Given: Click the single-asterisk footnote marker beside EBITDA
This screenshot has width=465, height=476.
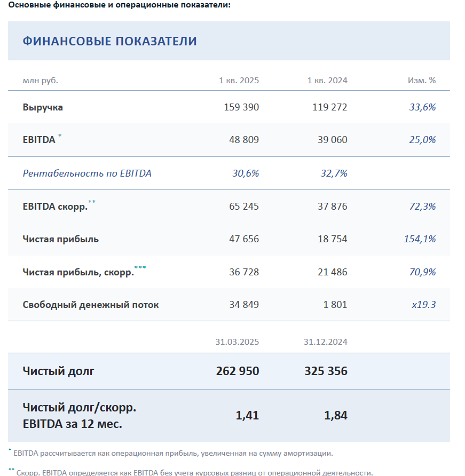Looking at the screenshot, I should point(60,137).
